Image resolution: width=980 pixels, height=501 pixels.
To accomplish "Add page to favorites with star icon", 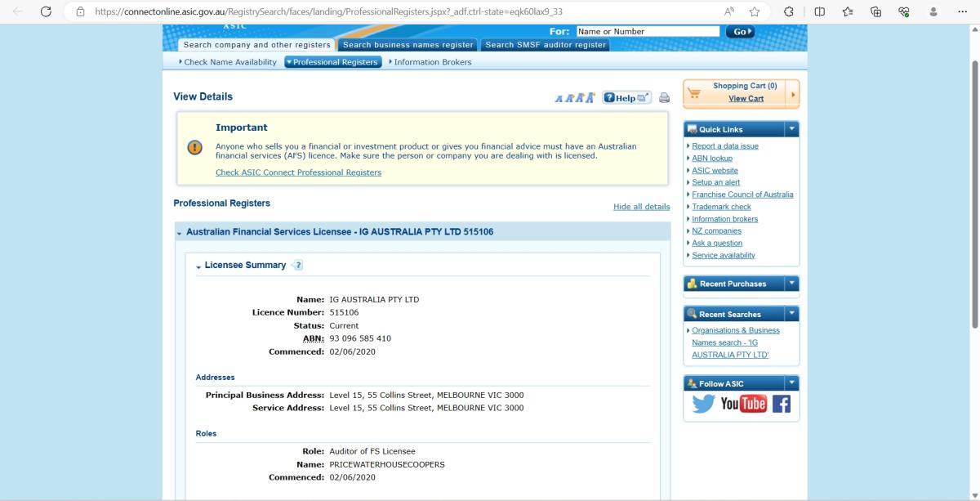I will coord(755,11).
